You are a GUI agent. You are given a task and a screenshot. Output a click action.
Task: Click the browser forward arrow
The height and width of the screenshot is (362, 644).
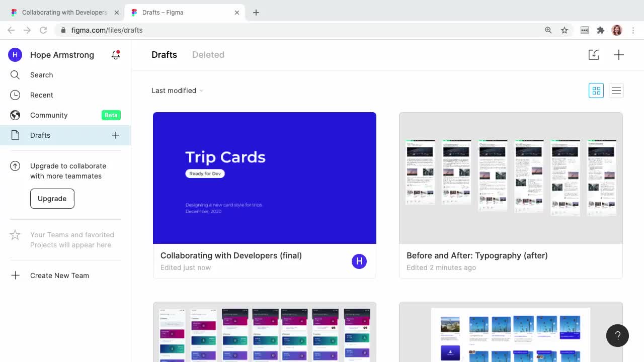tap(27, 30)
